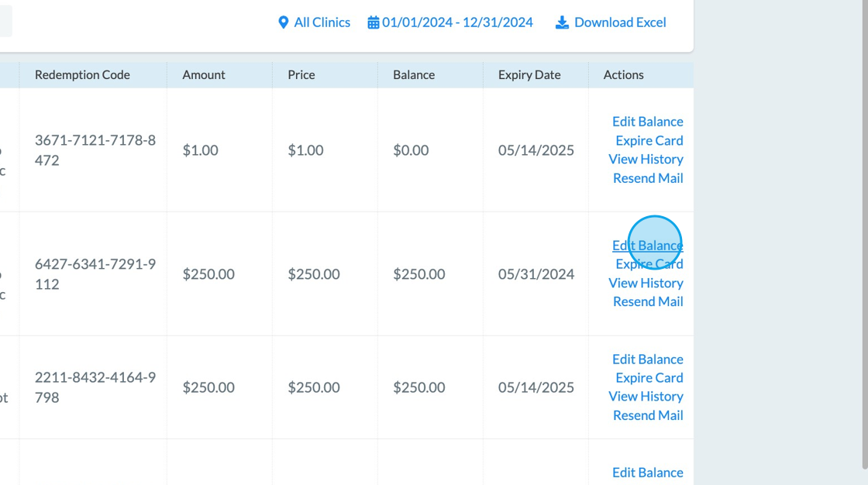Click the Redemption Code column header

(x=82, y=74)
